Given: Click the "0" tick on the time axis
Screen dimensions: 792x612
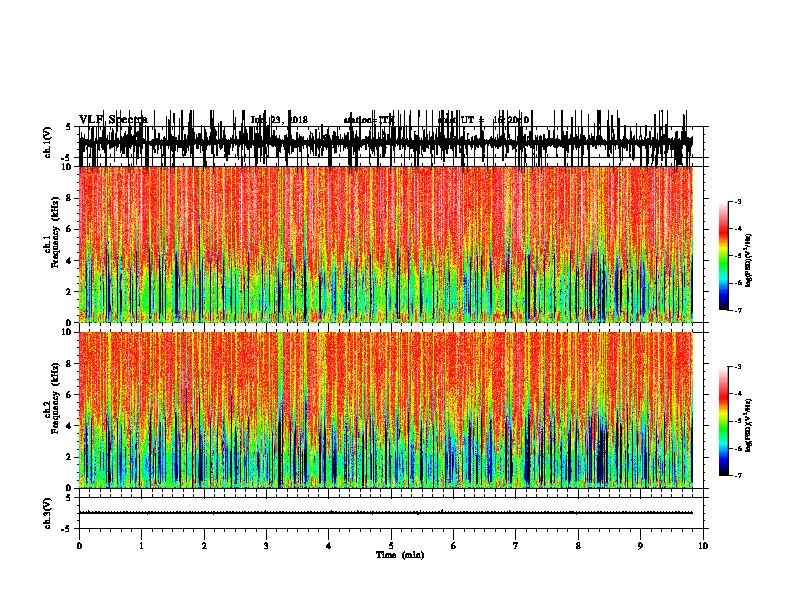Looking at the screenshot, I should click(79, 546).
